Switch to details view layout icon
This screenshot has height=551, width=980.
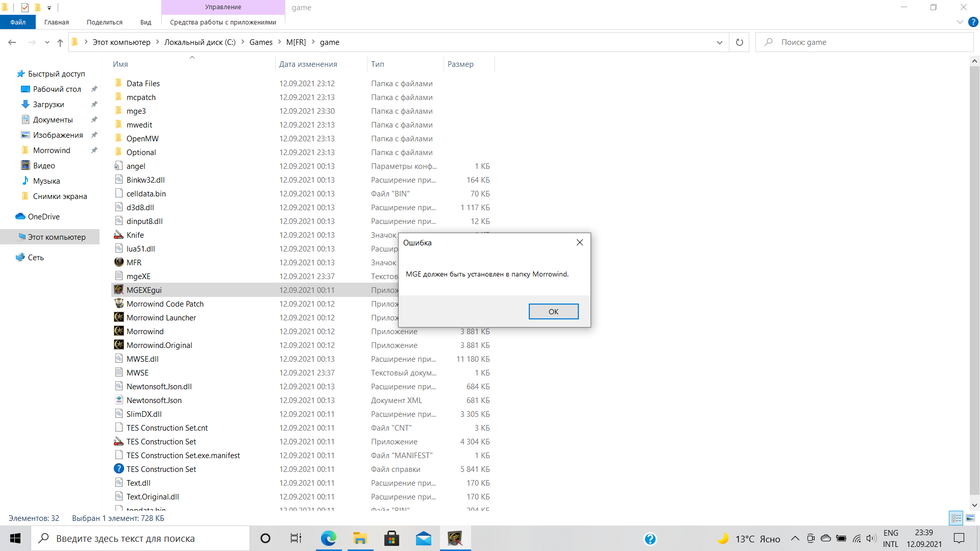(x=956, y=518)
